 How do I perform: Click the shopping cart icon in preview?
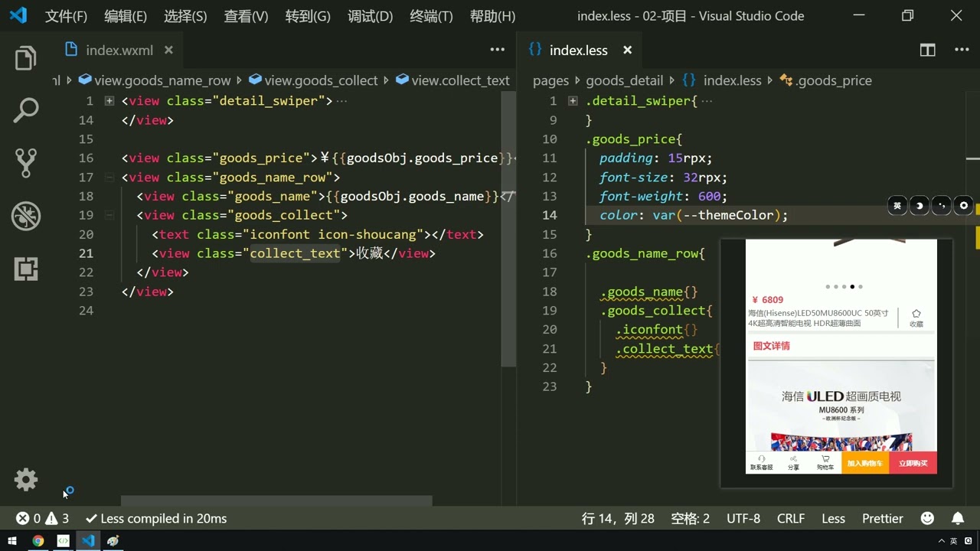pyautogui.click(x=825, y=459)
